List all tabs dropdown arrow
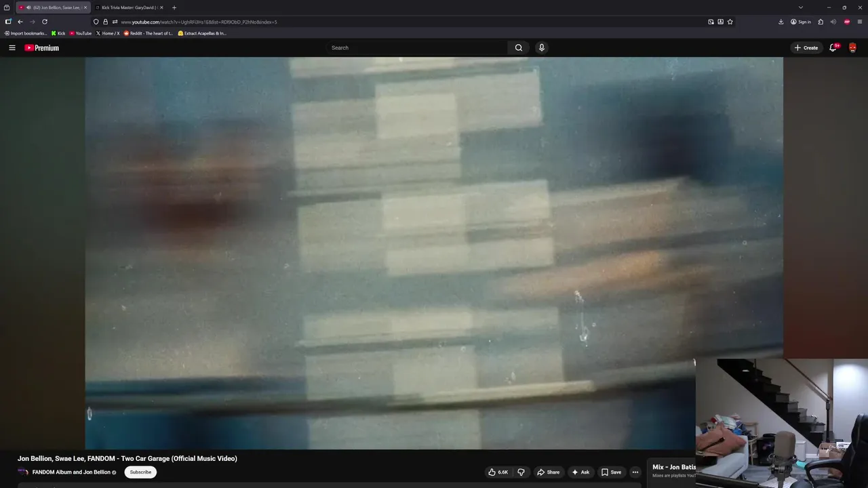 [x=801, y=7]
